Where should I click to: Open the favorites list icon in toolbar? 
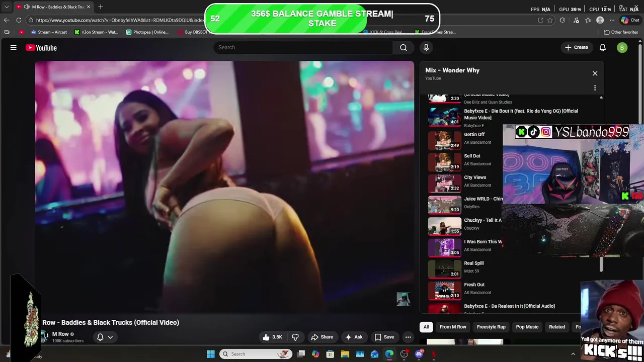(x=588, y=20)
